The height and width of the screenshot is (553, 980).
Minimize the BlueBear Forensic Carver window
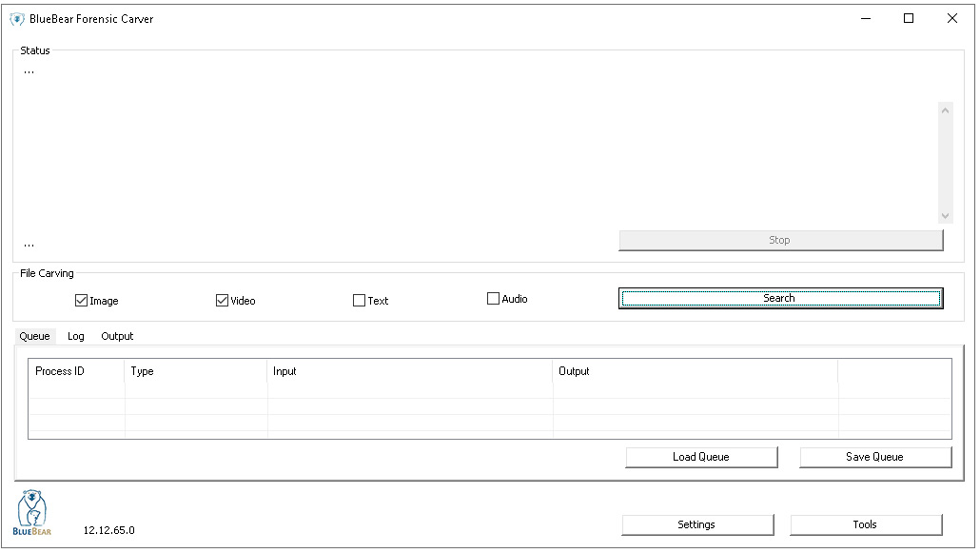866,19
